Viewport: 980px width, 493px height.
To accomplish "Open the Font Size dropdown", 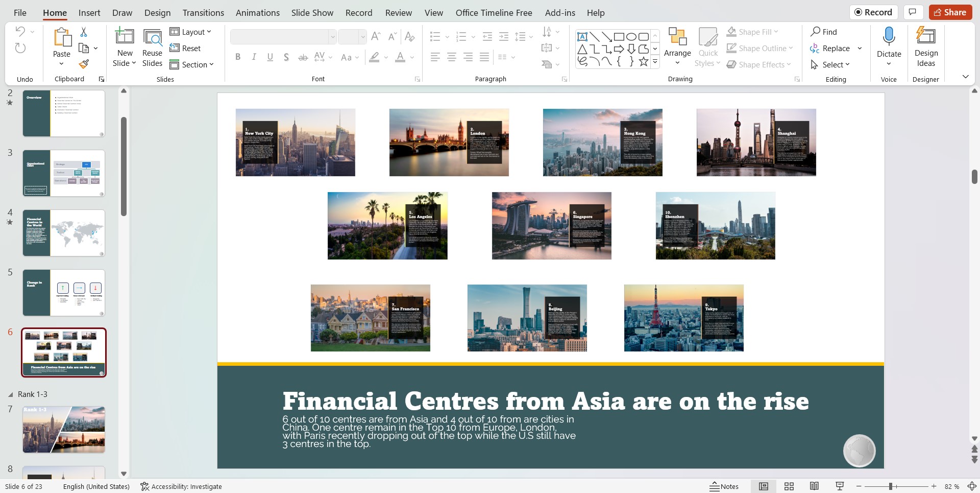I will [362, 36].
